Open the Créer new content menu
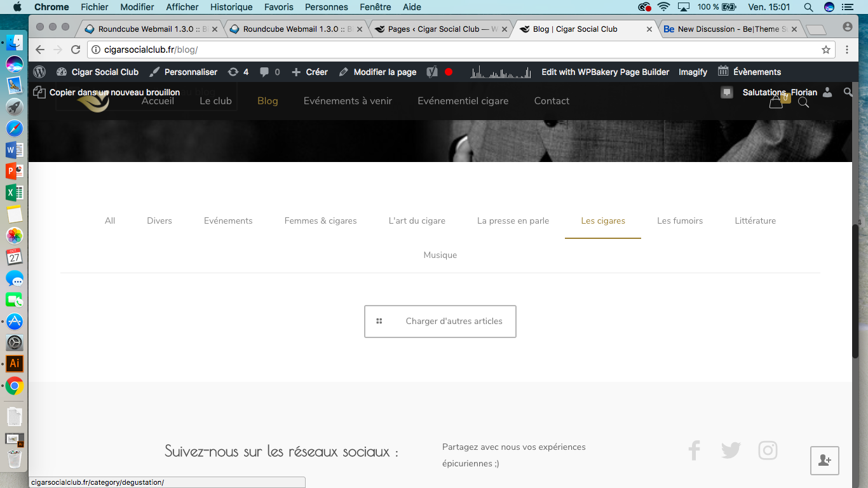Image resolution: width=868 pixels, height=488 pixels. (x=309, y=72)
